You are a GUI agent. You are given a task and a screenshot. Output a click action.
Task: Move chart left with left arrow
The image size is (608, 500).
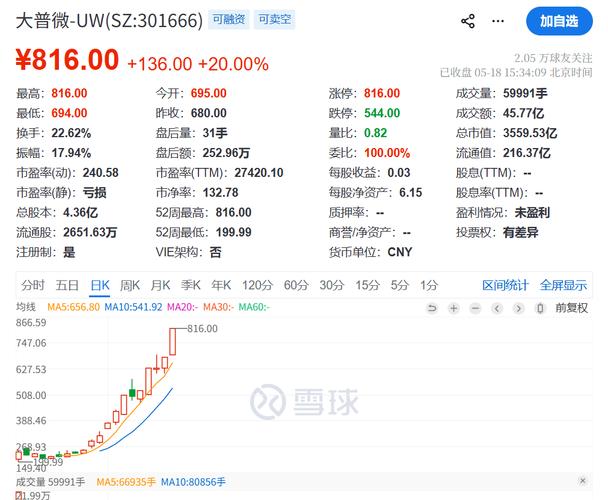[x=497, y=308]
